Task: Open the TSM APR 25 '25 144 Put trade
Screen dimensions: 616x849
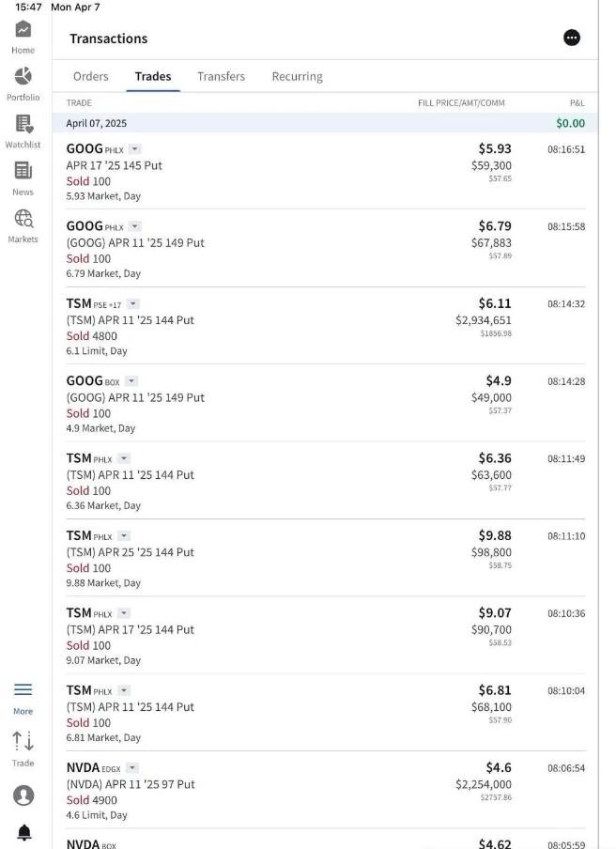Action: 325,558
